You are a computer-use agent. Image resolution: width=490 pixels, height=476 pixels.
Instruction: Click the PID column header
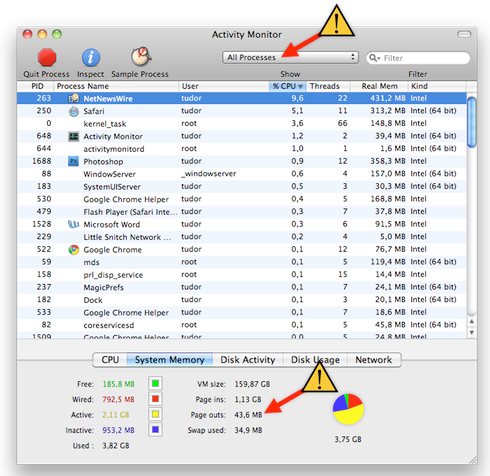point(37,86)
